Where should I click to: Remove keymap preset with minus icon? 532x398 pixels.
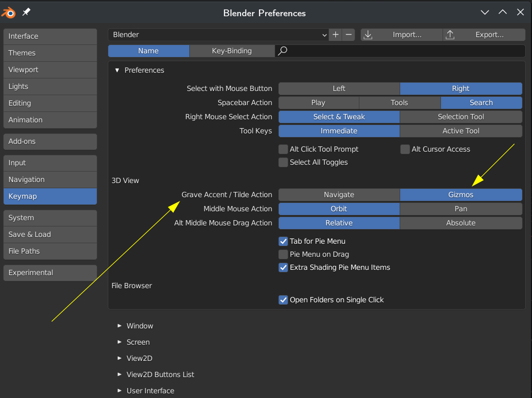348,35
